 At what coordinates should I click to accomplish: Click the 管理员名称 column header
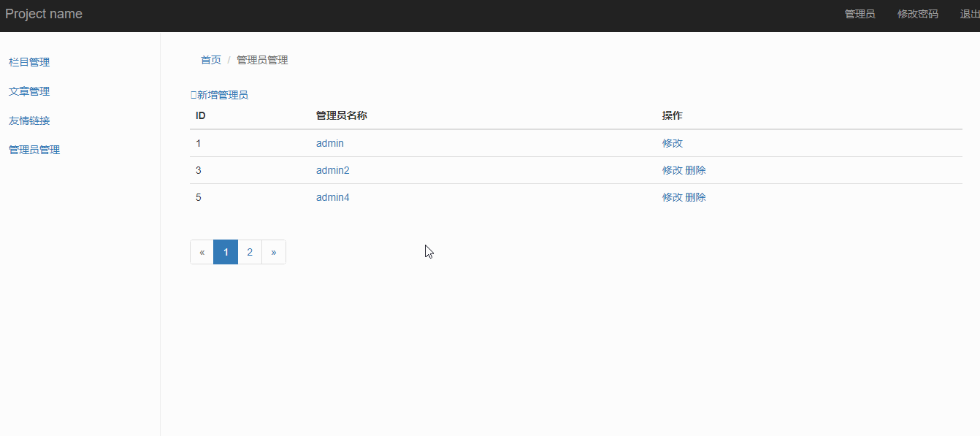tap(341, 115)
